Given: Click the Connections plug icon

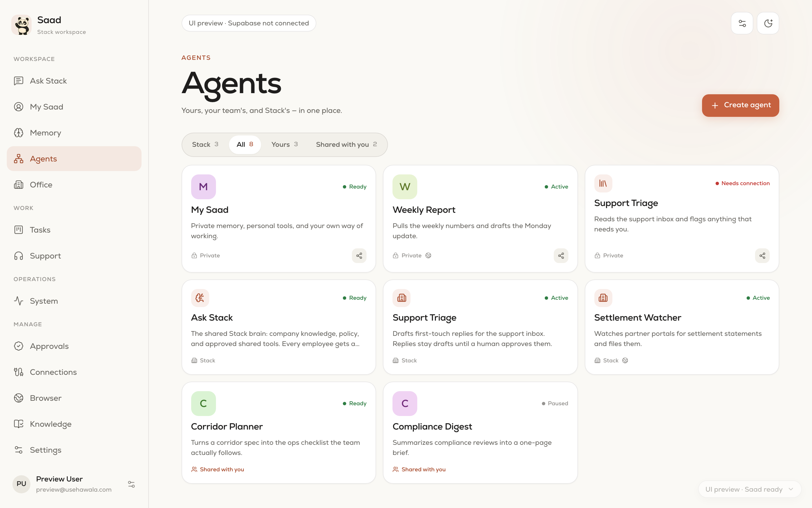Looking at the screenshot, I should 18,372.
